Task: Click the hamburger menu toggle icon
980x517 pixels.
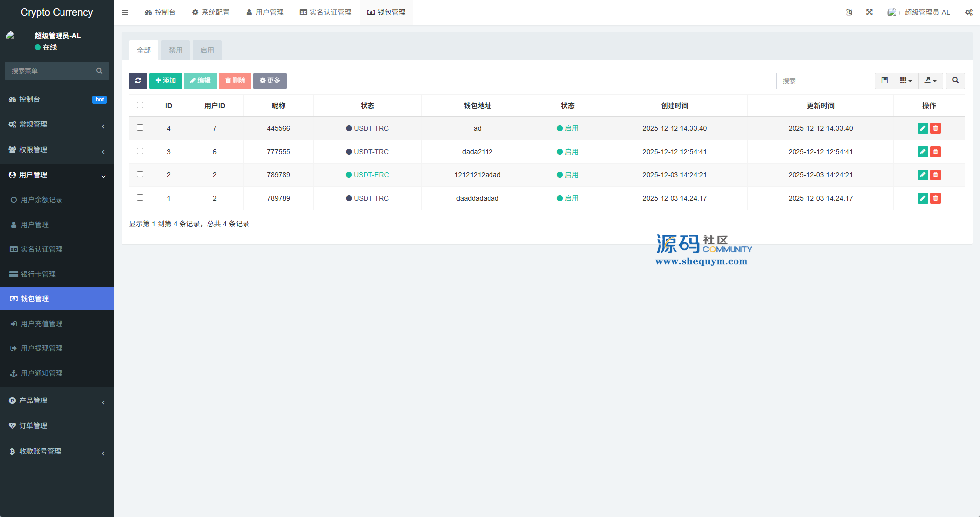Action: tap(125, 12)
